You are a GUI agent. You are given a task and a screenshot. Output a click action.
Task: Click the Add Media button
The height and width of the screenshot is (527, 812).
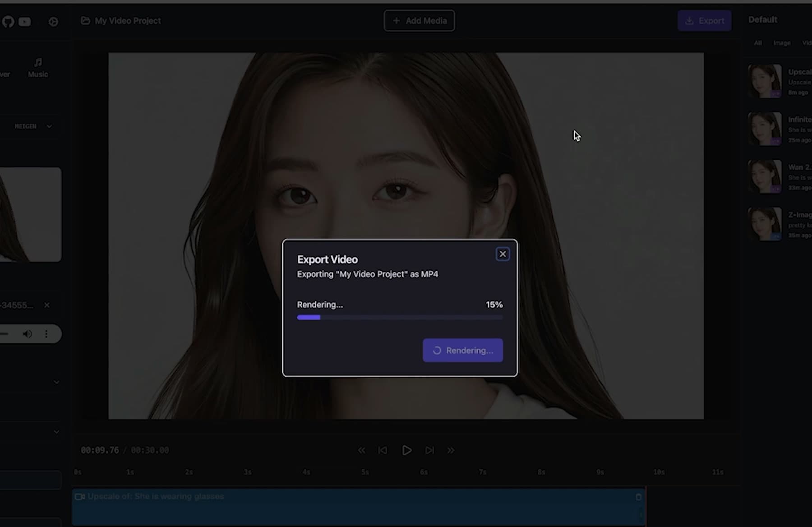[419, 20]
